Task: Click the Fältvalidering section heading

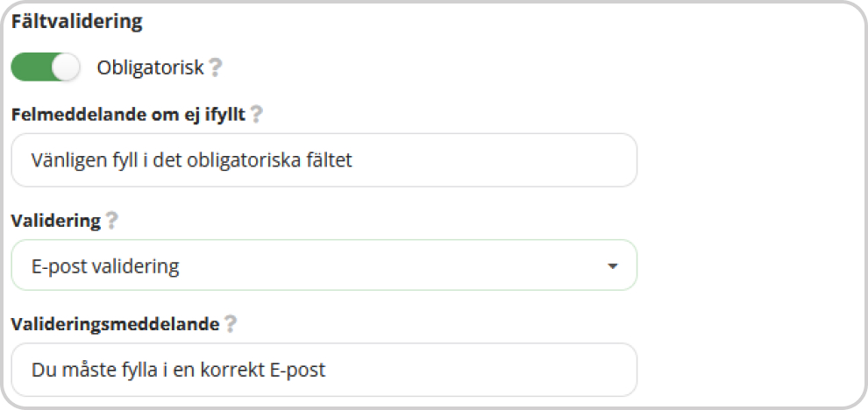Action: pyautogui.click(x=77, y=22)
